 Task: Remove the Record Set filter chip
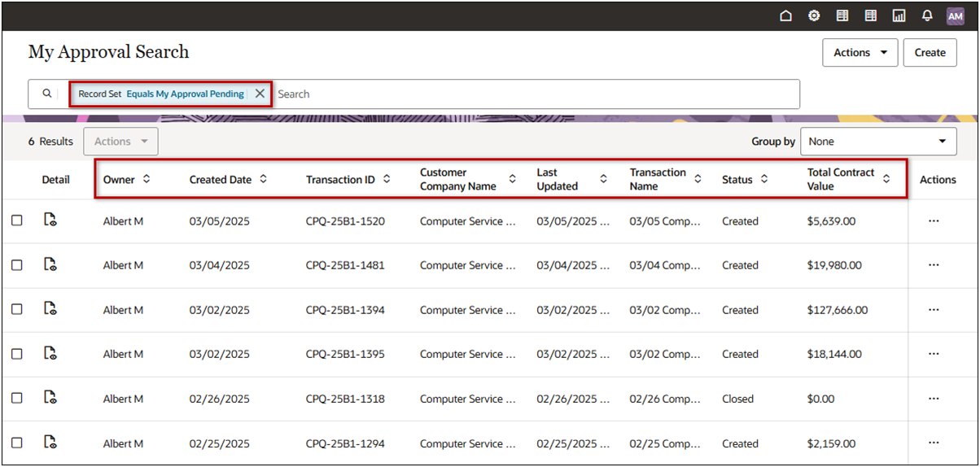(260, 94)
